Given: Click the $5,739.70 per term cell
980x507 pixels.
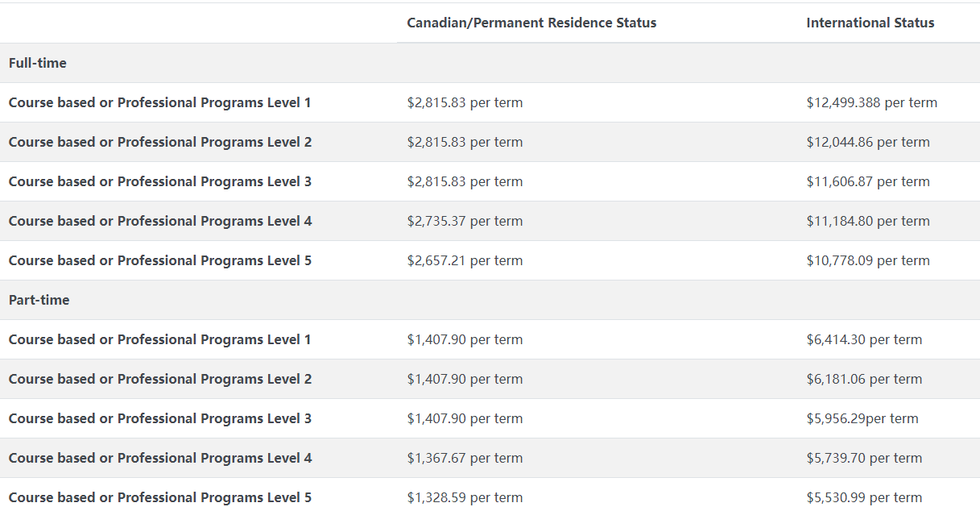Looking at the screenshot, I should pyautogui.click(x=864, y=458).
